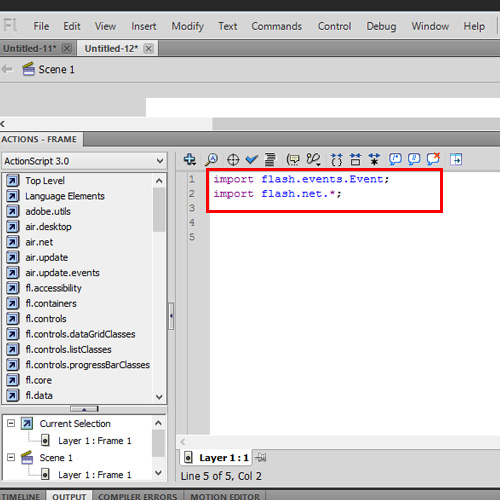The image size is (500, 500).
Task: Select fl.controls.listClasses in the package list
Action: [68, 349]
